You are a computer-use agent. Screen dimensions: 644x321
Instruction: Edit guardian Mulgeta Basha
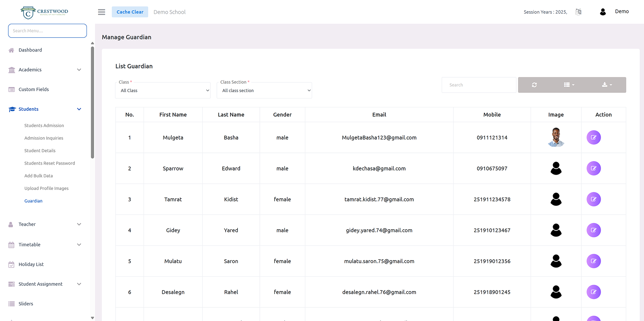(593, 138)
